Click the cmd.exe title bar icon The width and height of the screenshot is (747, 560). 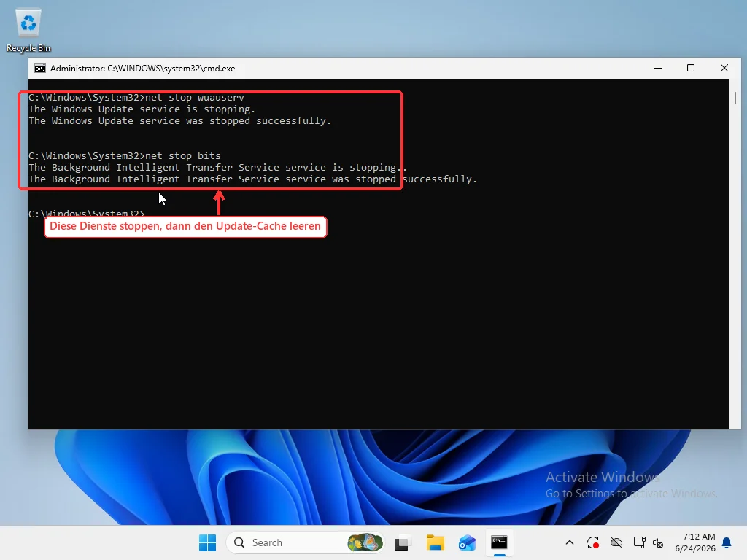(40, 69)
